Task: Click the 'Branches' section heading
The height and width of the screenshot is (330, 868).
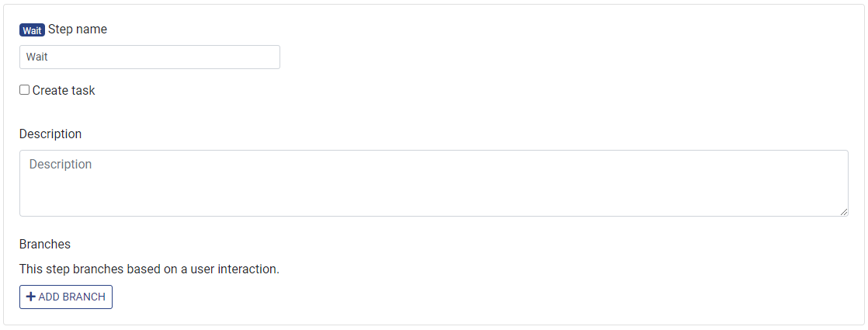Action: click(45, 244)
